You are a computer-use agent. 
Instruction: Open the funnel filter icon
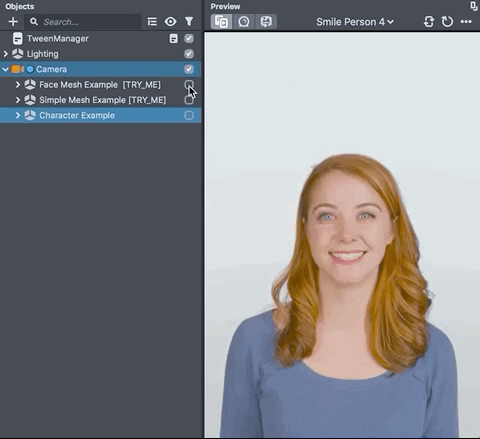189,22
